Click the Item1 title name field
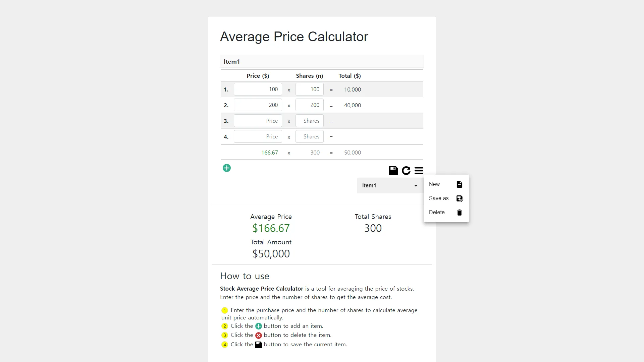Image resolution: width=644 pixels, height=362 pixels. [x=322, y=62]
